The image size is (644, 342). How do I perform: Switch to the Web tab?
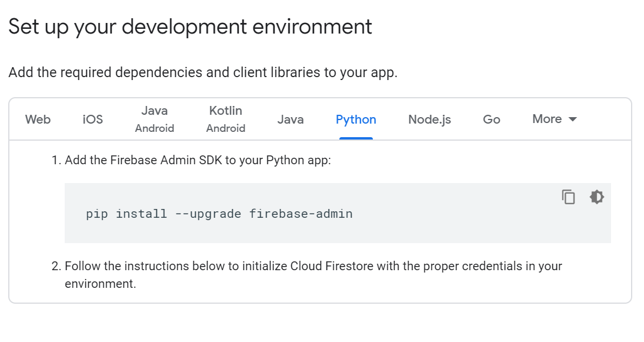[38, 119]
